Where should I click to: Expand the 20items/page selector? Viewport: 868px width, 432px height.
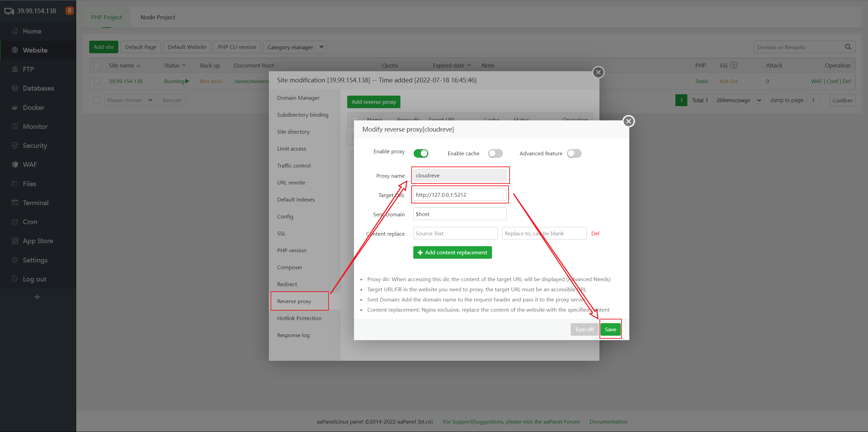click(x=738, y=100)
